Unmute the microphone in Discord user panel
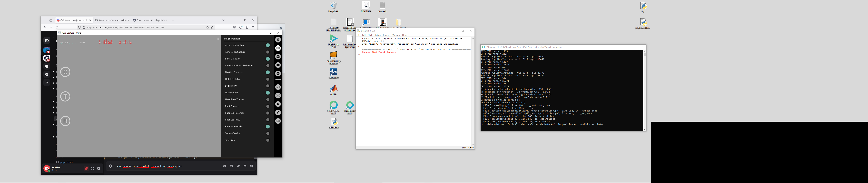 (86, 168)
